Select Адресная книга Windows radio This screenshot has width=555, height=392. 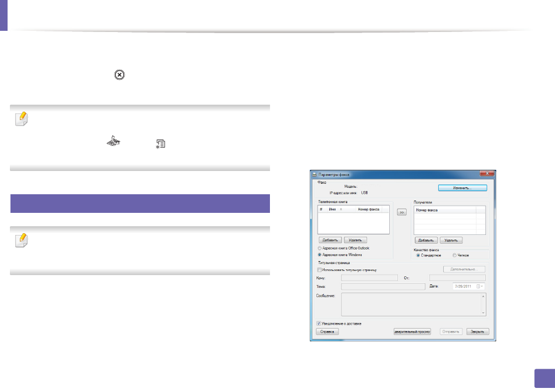(319, 255)
